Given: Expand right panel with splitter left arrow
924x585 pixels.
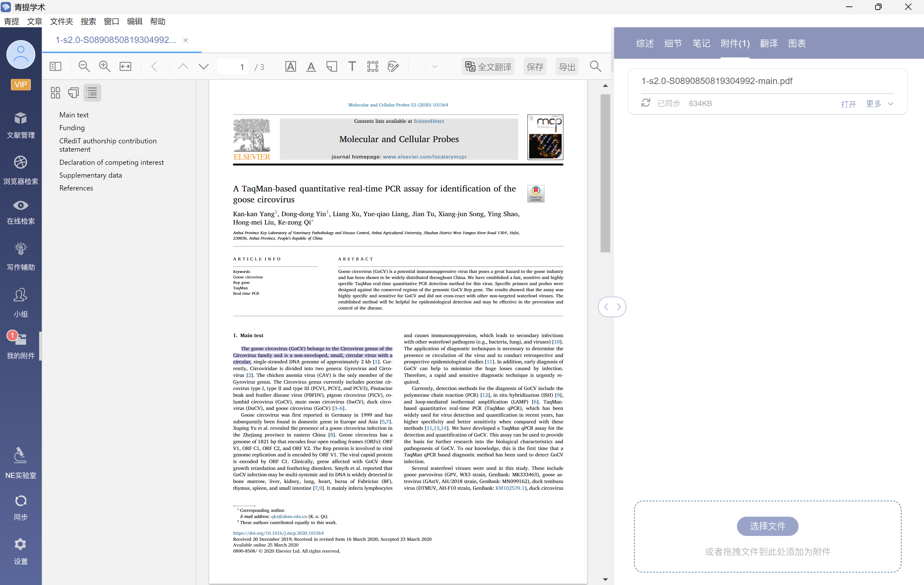Looking at the screenshot, I should (606, 307).
